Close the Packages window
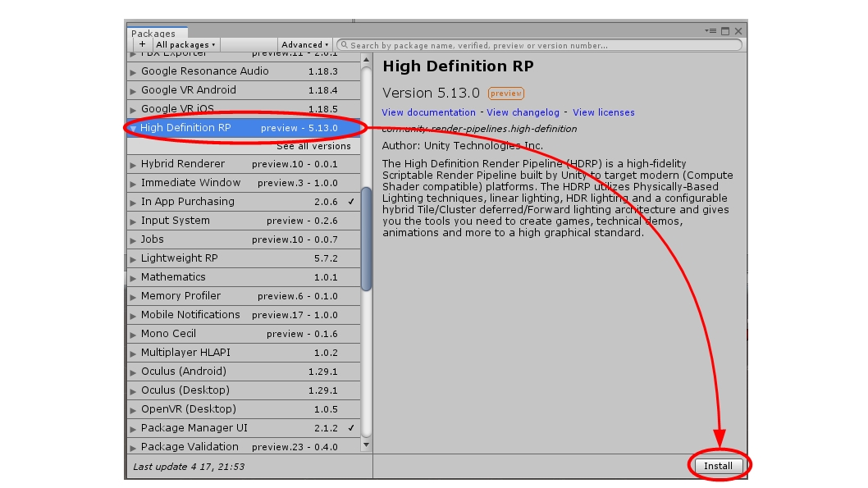This screenshot has width=868, height=488. [x=738, y=31]
